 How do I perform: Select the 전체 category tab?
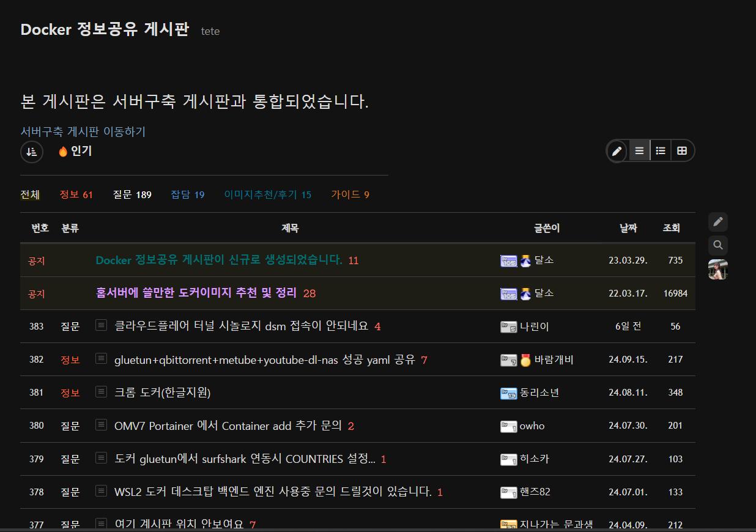[30, 195]
